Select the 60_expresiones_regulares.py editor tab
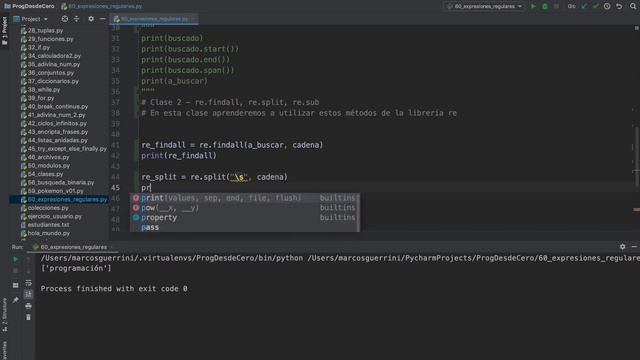 (x=154, y=19)
